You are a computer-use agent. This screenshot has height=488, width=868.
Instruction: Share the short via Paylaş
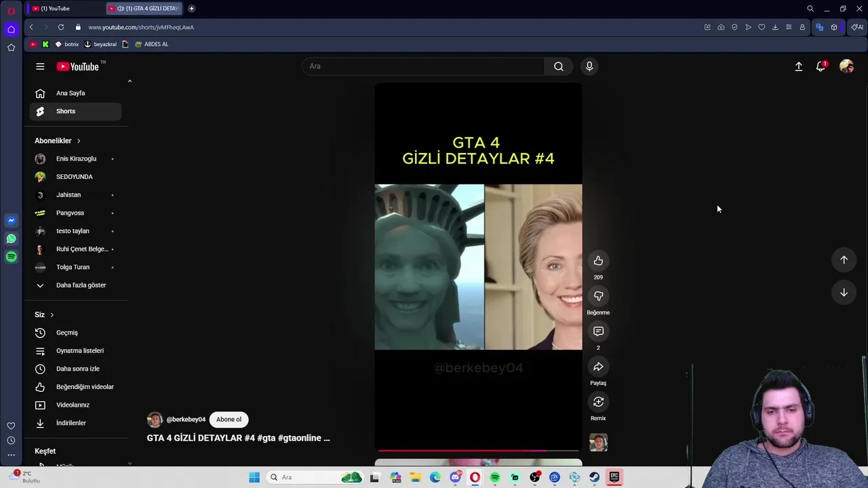click(598, 367)
